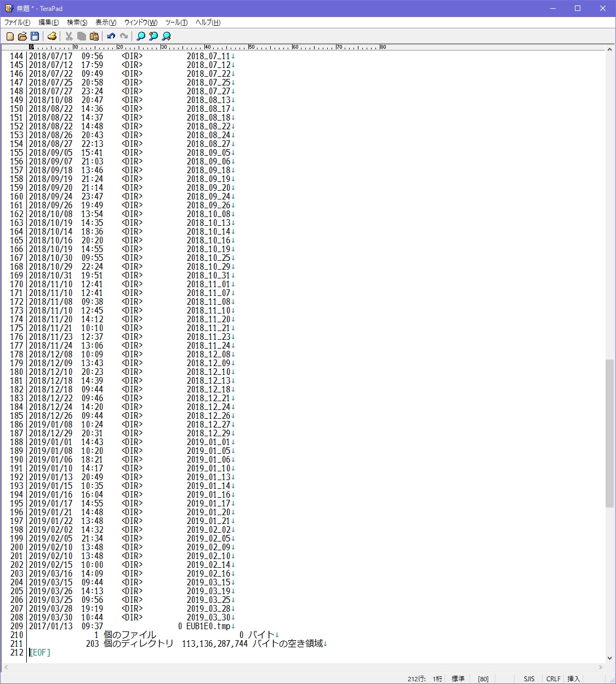The height and width of the screenshot is (684, 616).
Task: Search upward with magnifier up-arrow icon
Action: click(153, 36)
